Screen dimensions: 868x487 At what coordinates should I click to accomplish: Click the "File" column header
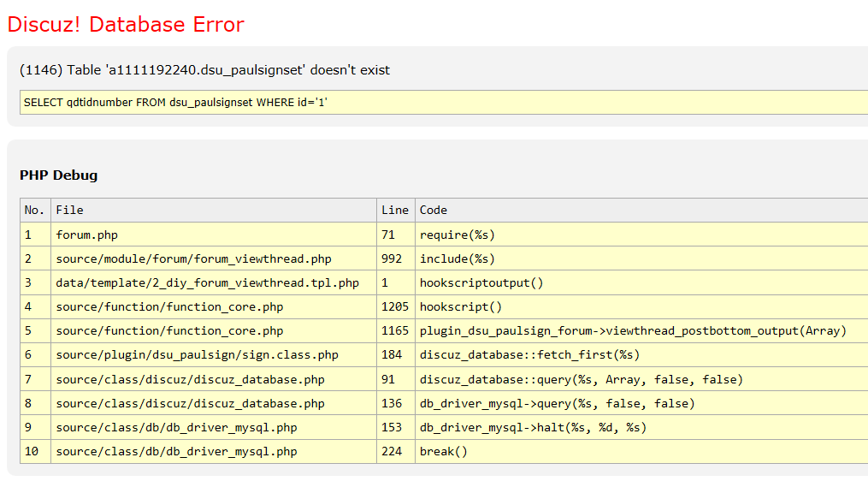70,211
